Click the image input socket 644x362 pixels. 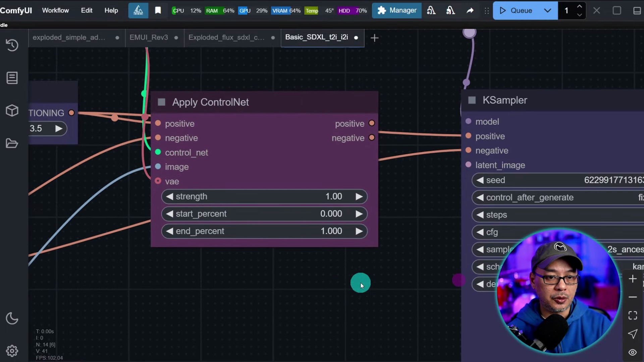click(x=158, y=167)
